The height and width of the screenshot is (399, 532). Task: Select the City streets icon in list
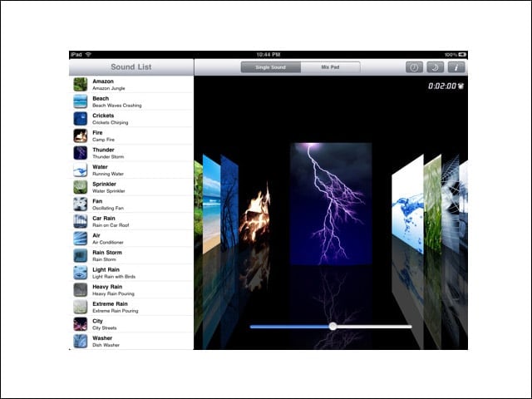[81, 324]
